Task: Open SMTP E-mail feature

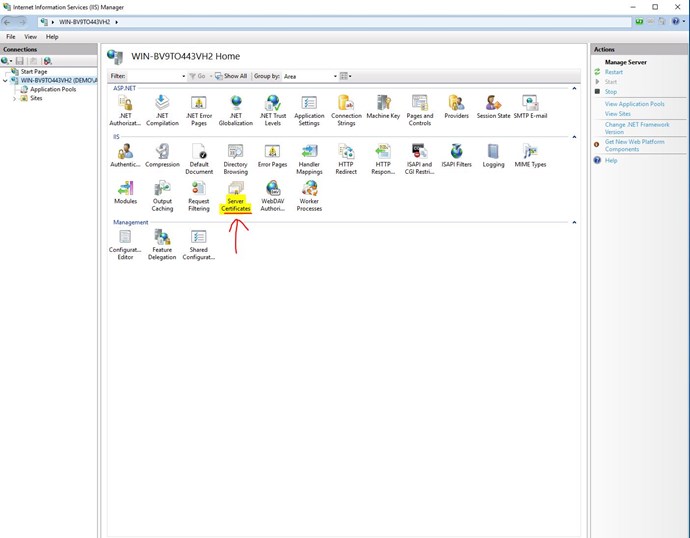Action: (x=530, y=107)
